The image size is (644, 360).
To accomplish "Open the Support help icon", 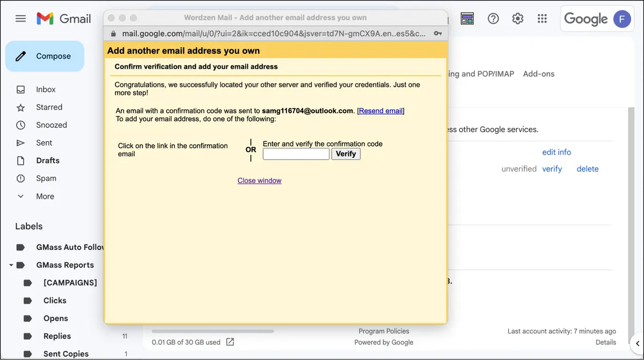I will pyautogui.click(x=493, y=19).
